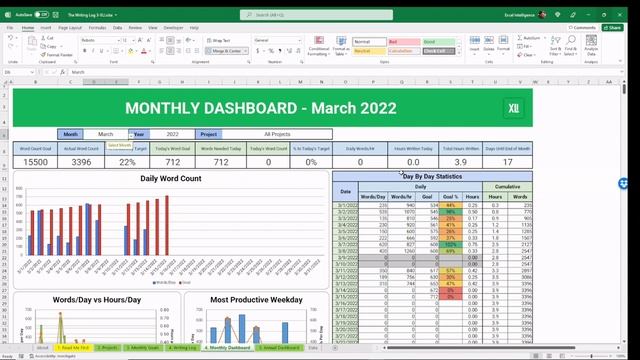Click AutoSum sigma icon
The height and width of the screenshot is (360, 640).
(520, 38)
